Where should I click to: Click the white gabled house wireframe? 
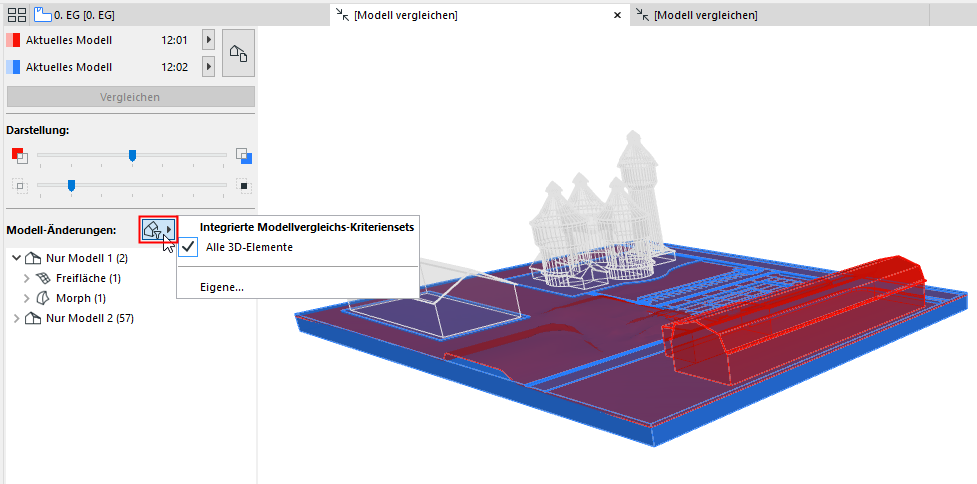click(x=436, y=299)
